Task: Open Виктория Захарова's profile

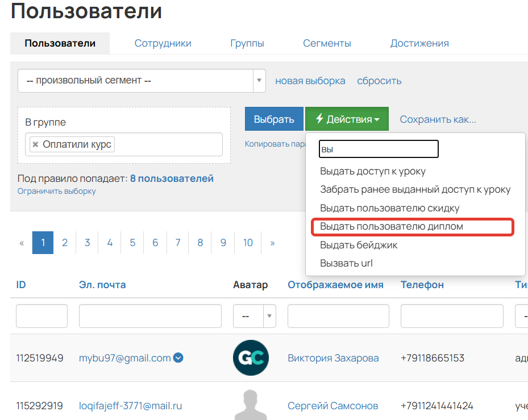Action: coord(333,358)
